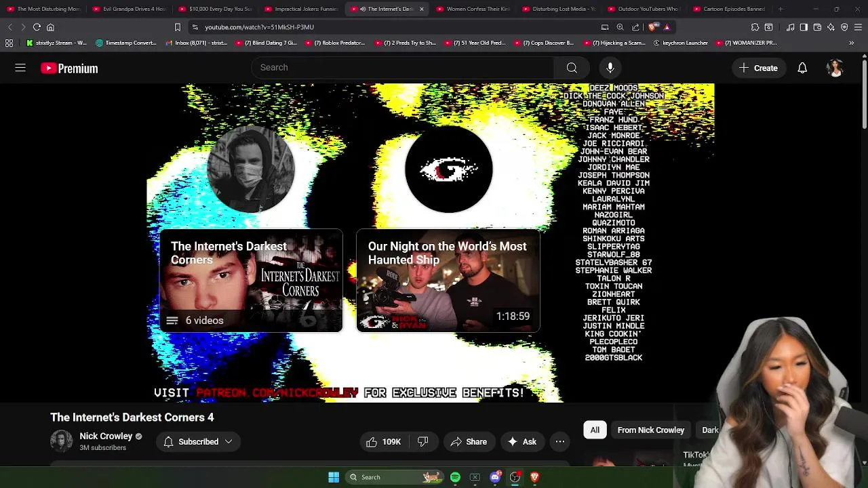Open Roblox Predator bookmark
The width and height of the screenshot is (868, 488).
coord(336,43)
